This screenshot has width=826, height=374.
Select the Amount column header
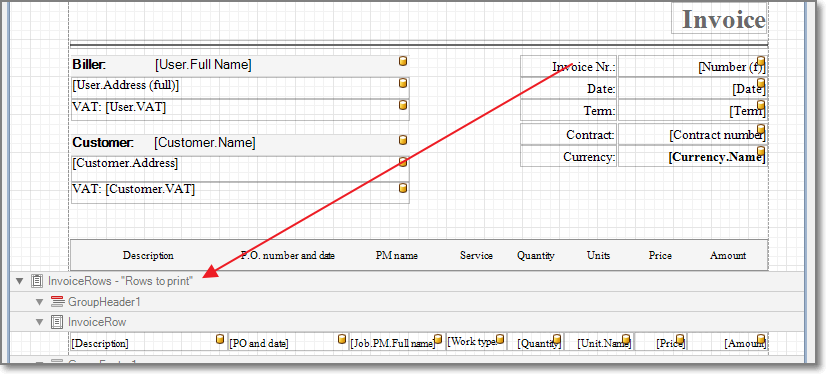pyautogui.click(x=727, y=255)
